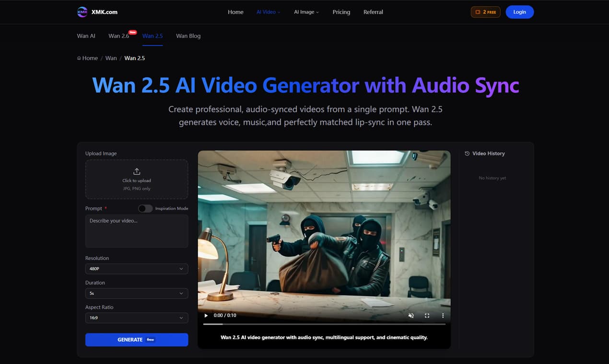The height and width of the screenshot is (364, 609).
Task: Open the AI Image menu
Action: tap(306, 11)
